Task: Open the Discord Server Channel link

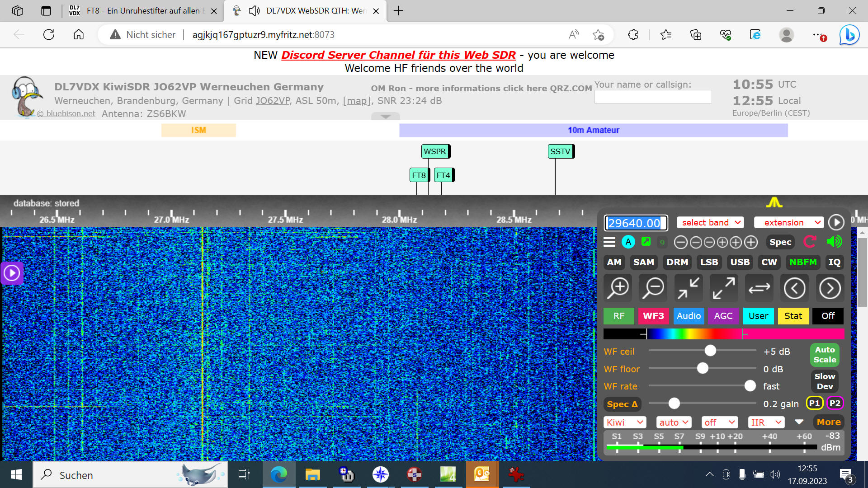Action: click(398, 55)
